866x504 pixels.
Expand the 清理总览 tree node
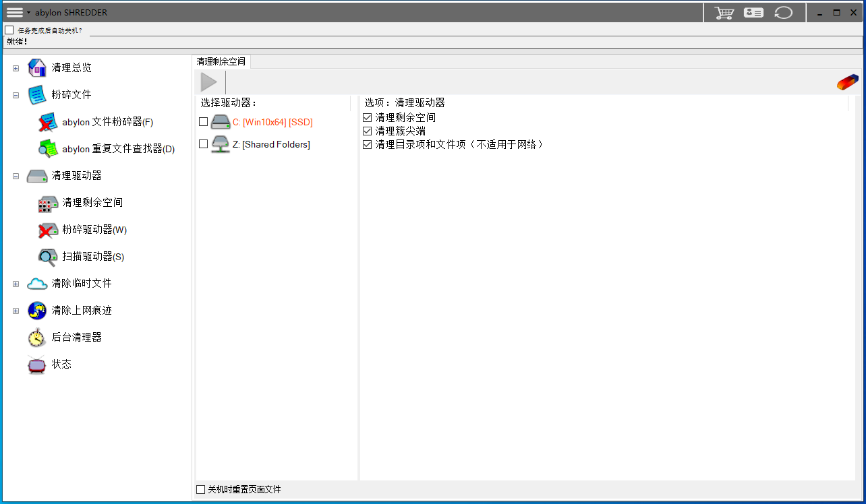[x=16, y=68]
